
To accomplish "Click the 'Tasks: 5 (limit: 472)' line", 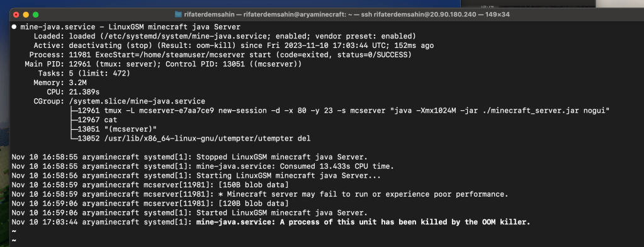I will click(x=84, y=74).
